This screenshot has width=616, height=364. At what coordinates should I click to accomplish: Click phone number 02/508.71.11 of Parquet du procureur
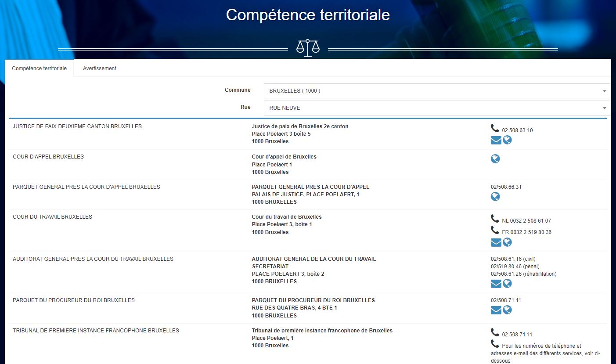[506, 300]
